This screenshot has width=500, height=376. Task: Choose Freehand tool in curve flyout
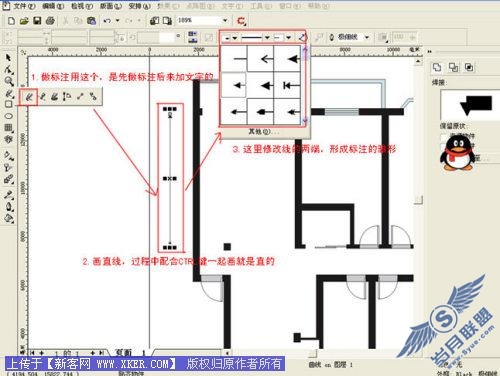[x=29, y=97]
